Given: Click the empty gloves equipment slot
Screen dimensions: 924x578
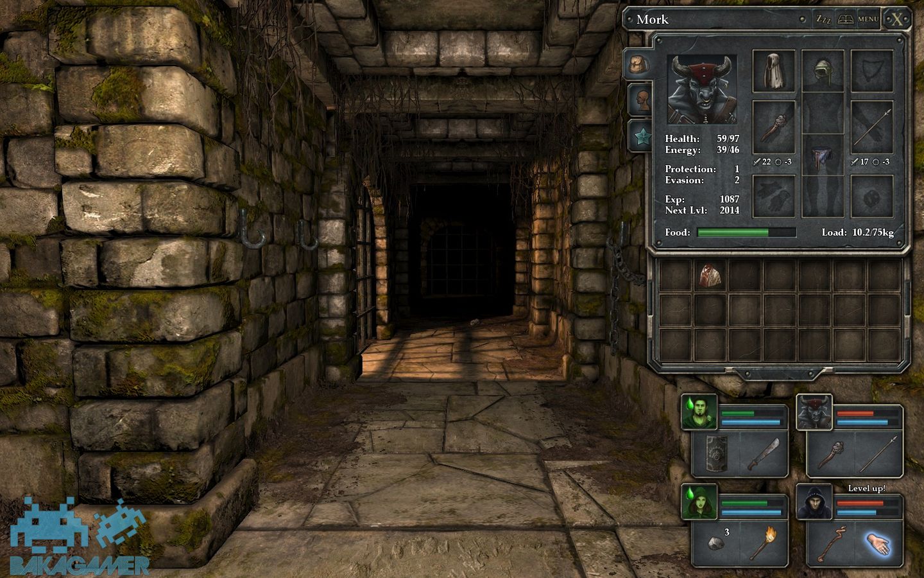Looking at the screenshot, I should point(773,197).
